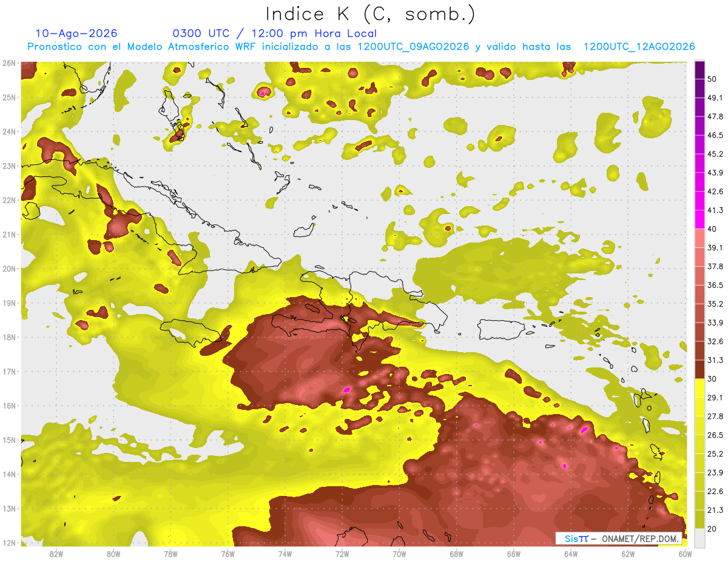
Task: Click the dark brown swatch between 30 and 31.3
Action: (699, 369)
